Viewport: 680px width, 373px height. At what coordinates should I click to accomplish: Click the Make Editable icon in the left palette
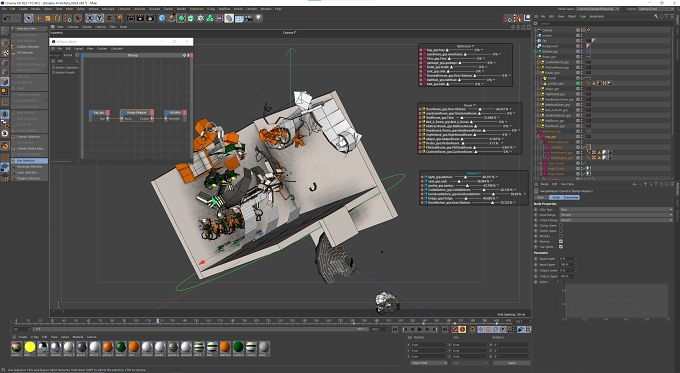5,31
